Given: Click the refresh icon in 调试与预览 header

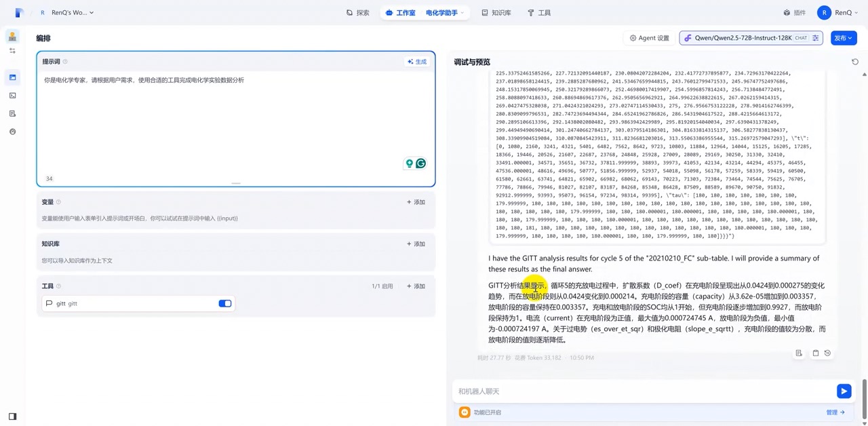Looking at the screenshot, I should click(x=854, y=62).
